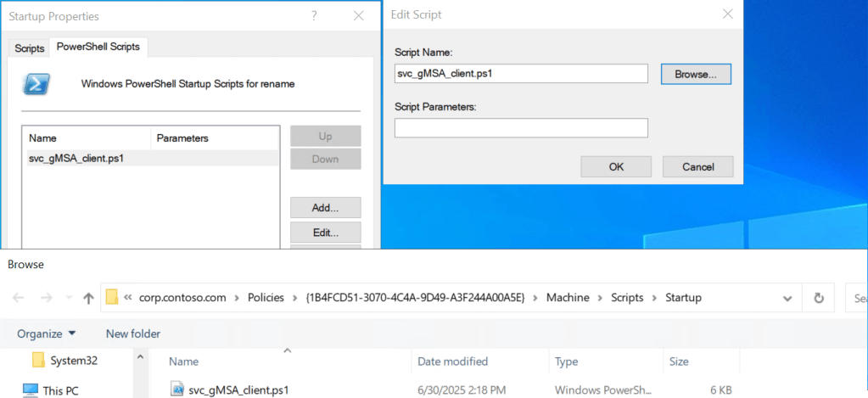Screen dimensions: 868x398
Task: Click the address bar folder icon
Action: click(x=112, y=298)
